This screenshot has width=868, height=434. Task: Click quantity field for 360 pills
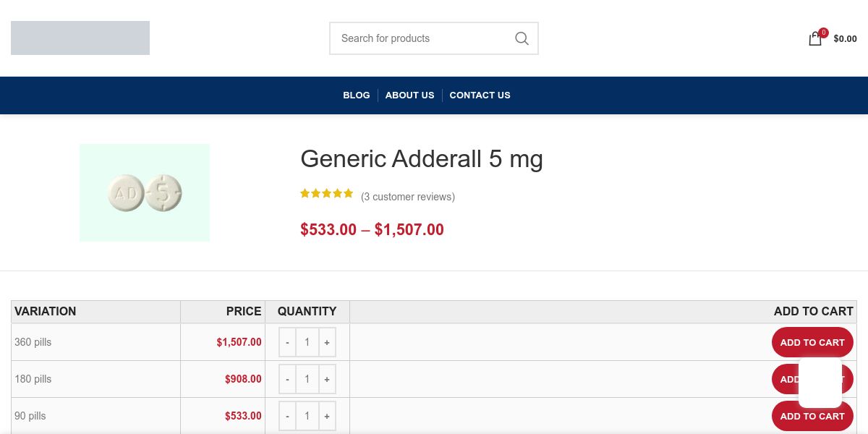(307, 342)
